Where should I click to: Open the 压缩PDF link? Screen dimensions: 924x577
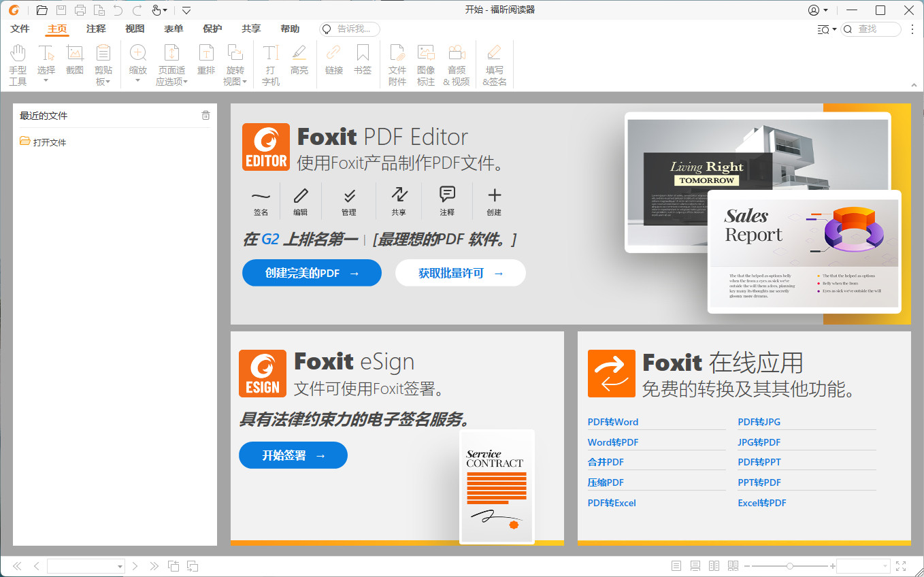point(606,482)
